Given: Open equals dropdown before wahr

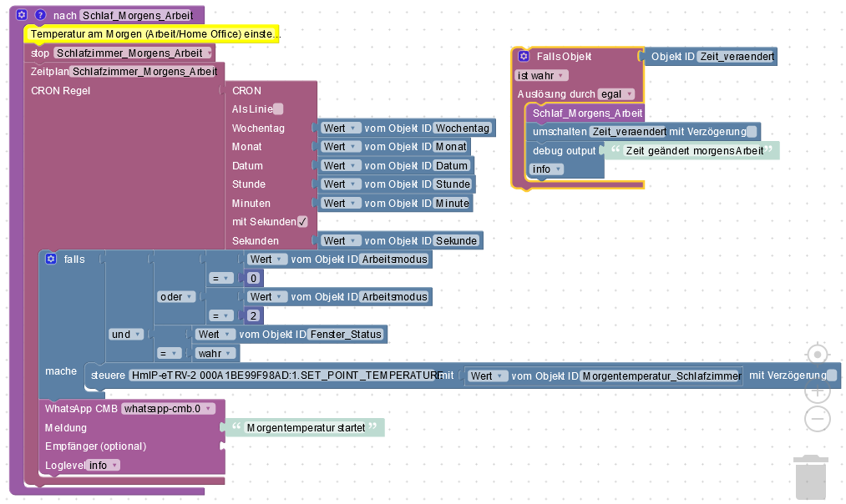Looking at the screenshot, I should click(169, 354).
